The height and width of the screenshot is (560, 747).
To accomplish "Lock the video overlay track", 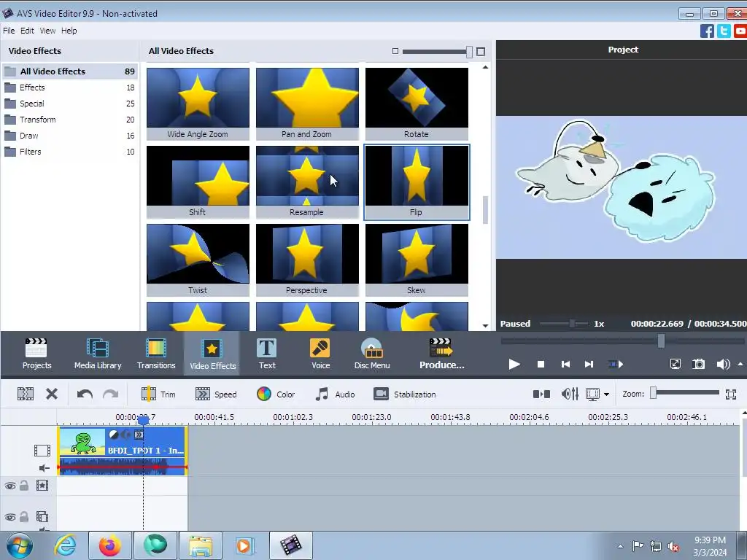I will tap(24, 517).
